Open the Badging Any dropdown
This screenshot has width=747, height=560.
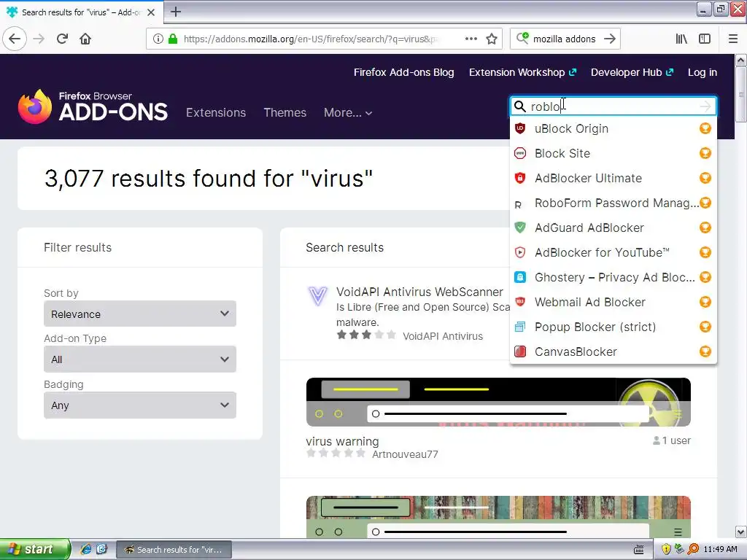[x=140, y=405]
